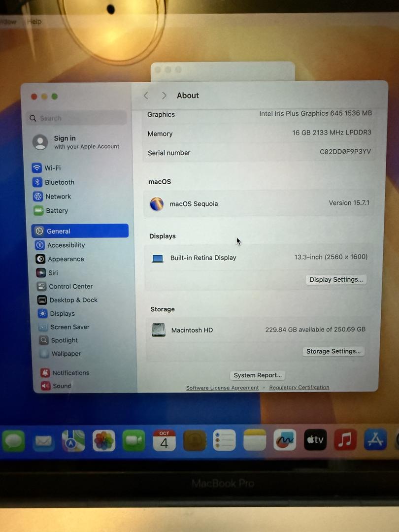Open Photos from the Dock

104,441
